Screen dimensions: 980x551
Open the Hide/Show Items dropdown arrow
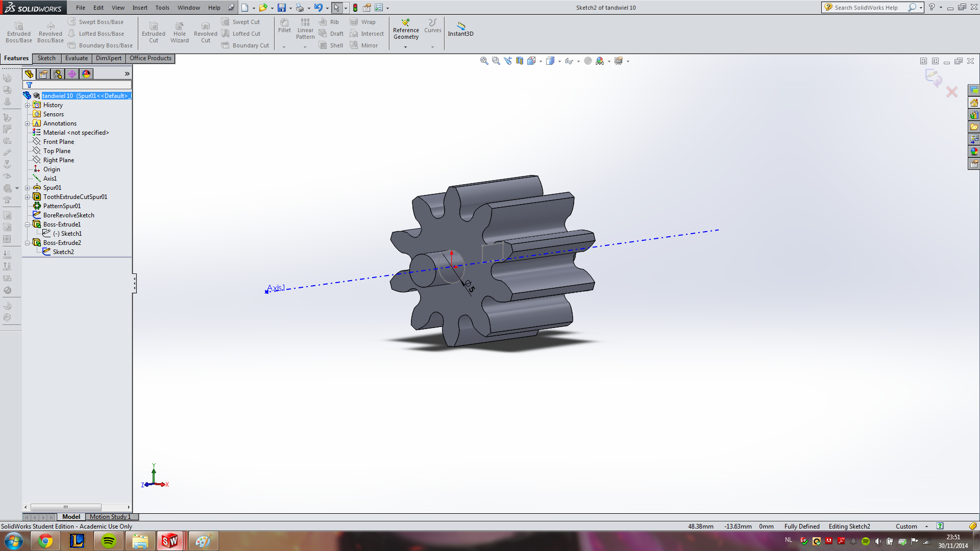point(578,61)
